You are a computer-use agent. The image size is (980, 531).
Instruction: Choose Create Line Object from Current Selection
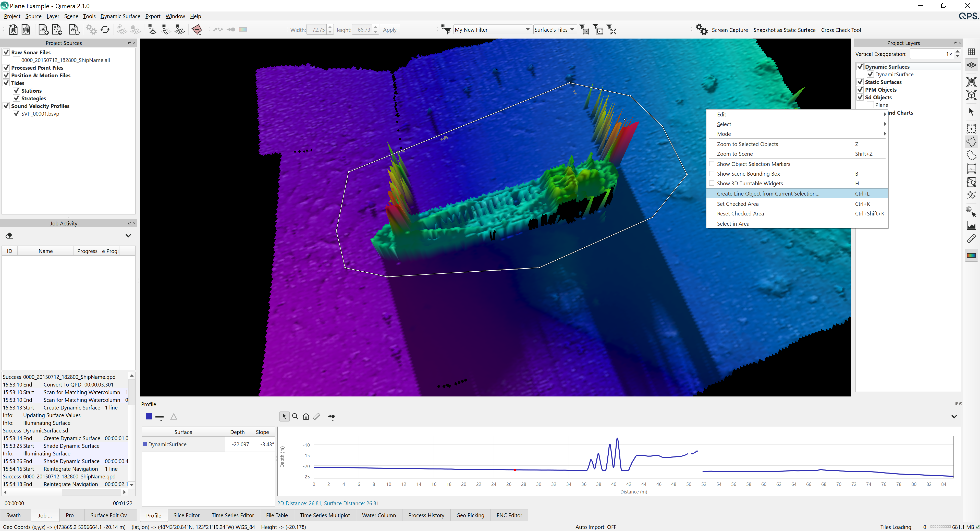(768, 193)
